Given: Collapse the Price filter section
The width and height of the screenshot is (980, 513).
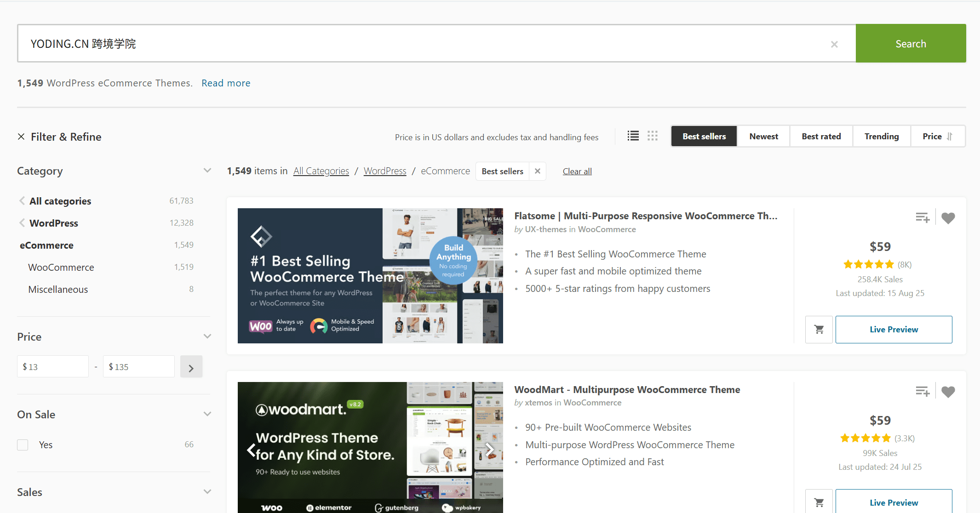Looking at the screenshot, I should coord(207,336).
